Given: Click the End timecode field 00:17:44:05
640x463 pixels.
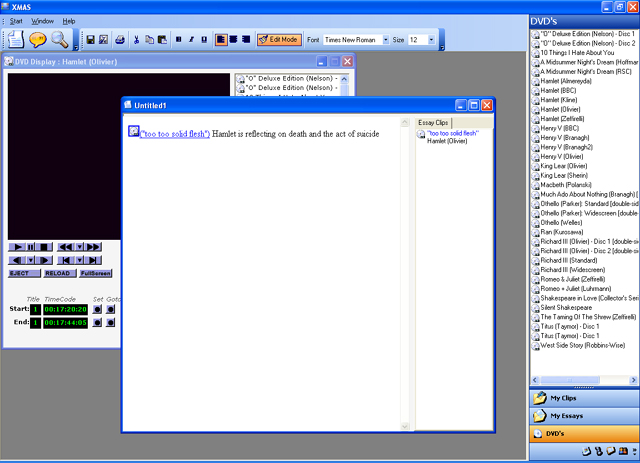Looking at the screenshot, I should click(65, 323).
